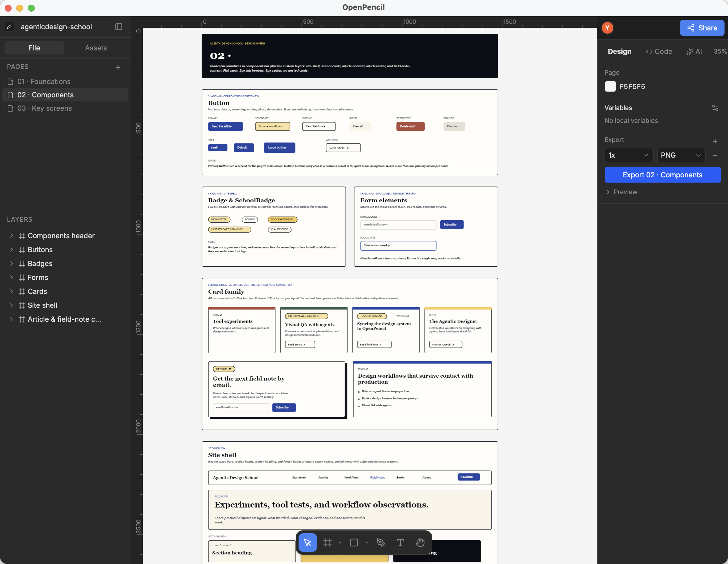Click the you@studio.com email input in Form elements

coord(398,225)
